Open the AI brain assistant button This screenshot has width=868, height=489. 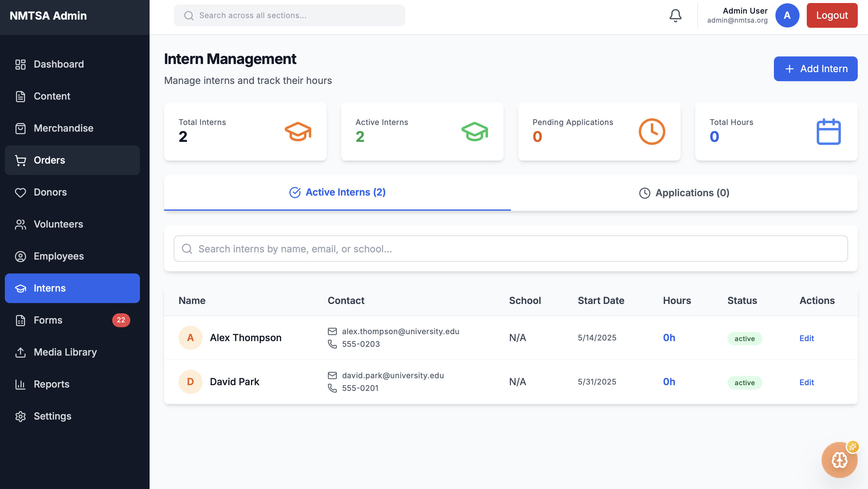(839, 460)
